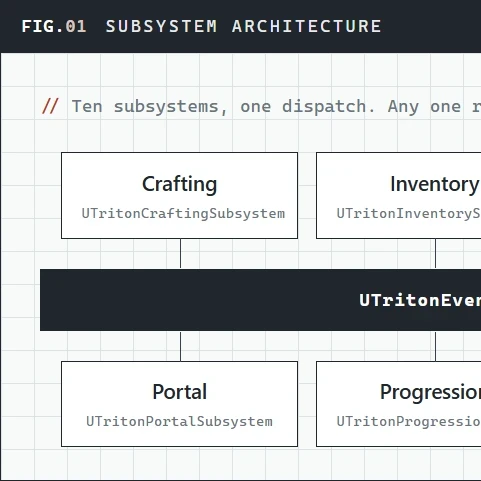
Task: Click the connector line above the Progression box
Action: pyautogui.click(x=435, y=346)
